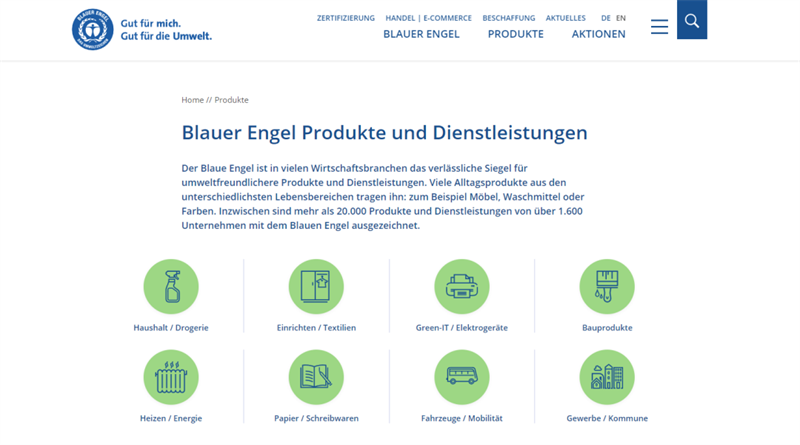Viewport: 800px width, 445px height.
Task: Open the Zertifizierung menu item
Action: click(346, 18)
